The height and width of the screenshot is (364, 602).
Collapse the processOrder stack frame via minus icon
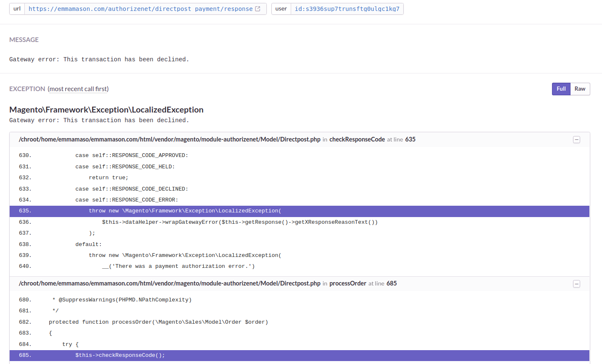576,283
